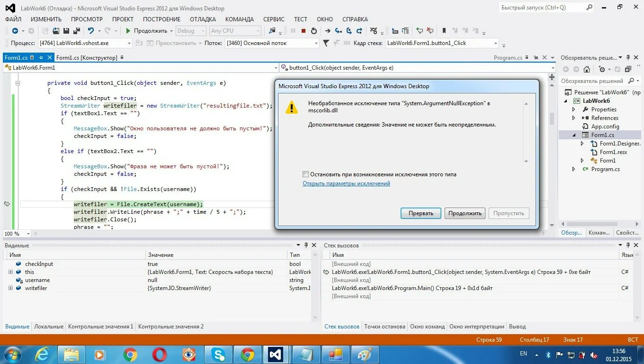Toggle break on this exception type checkbox
This screenshot has height=364, width=644.
pos(305,174)
